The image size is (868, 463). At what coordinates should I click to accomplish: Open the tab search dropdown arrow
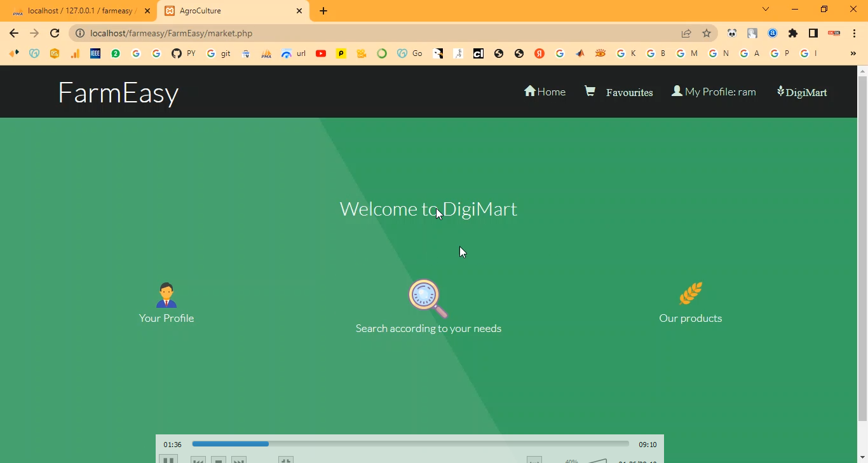(x=766, y=10)
